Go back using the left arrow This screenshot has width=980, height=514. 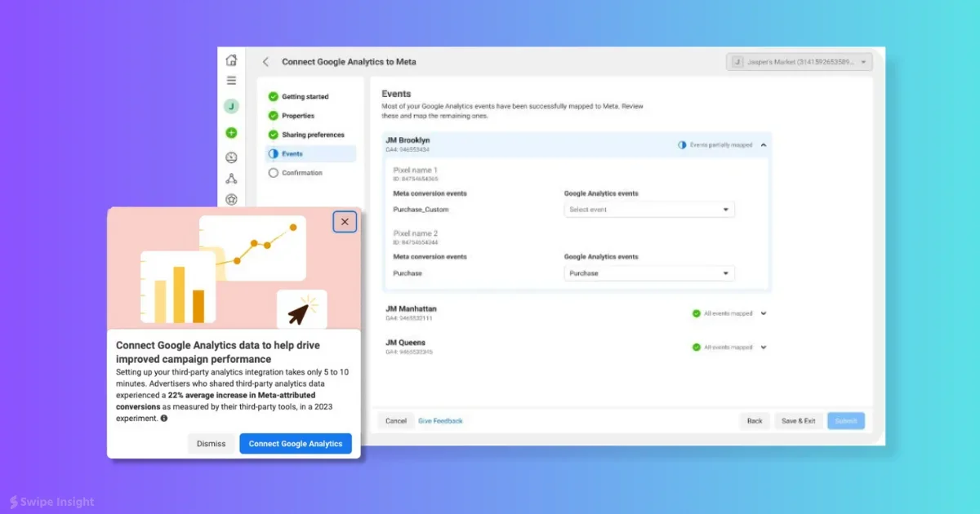point(265,62)
